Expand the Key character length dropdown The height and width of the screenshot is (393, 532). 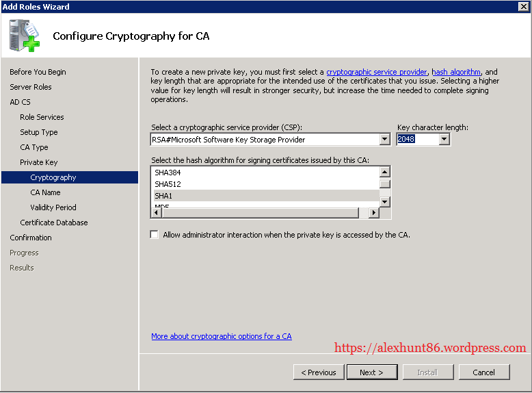tap(444, 140)
